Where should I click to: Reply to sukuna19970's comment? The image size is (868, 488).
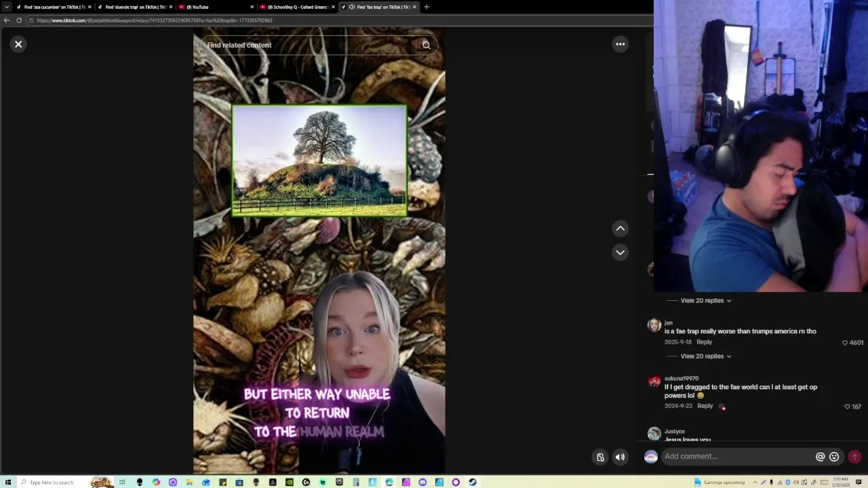click(705, 406)
